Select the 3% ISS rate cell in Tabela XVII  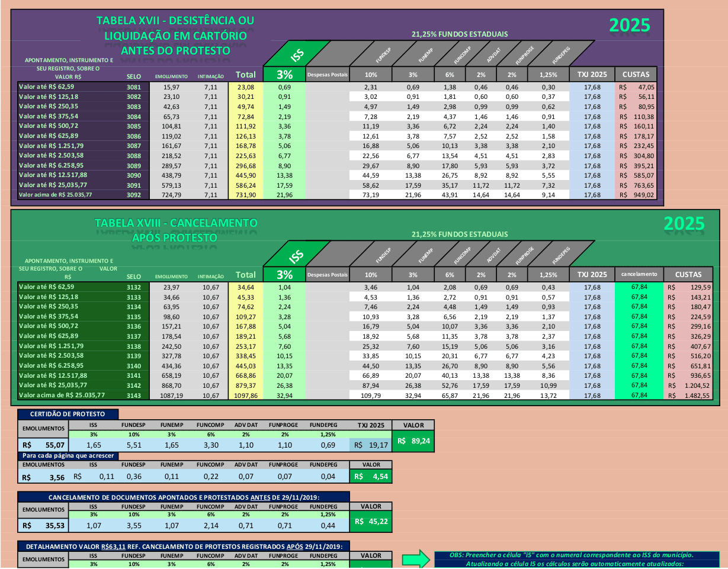point(285,75)
